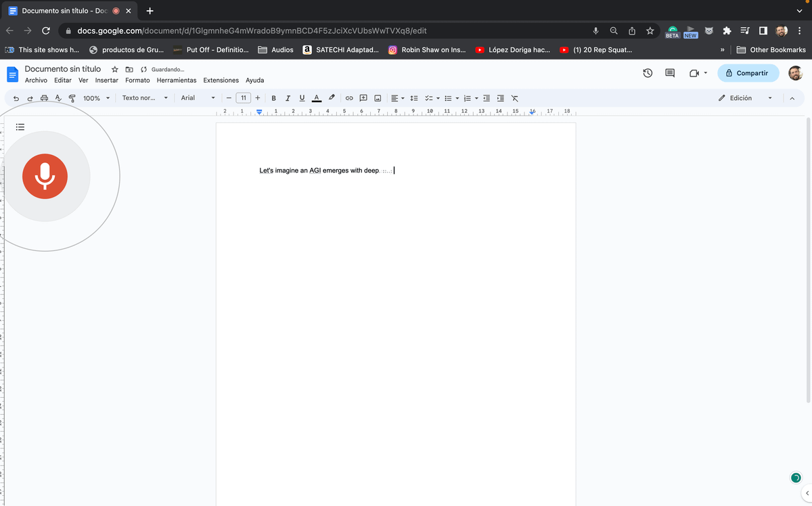Toggle italic formatting
Screen dimensions: 812x506
click(x=288, y=98)
